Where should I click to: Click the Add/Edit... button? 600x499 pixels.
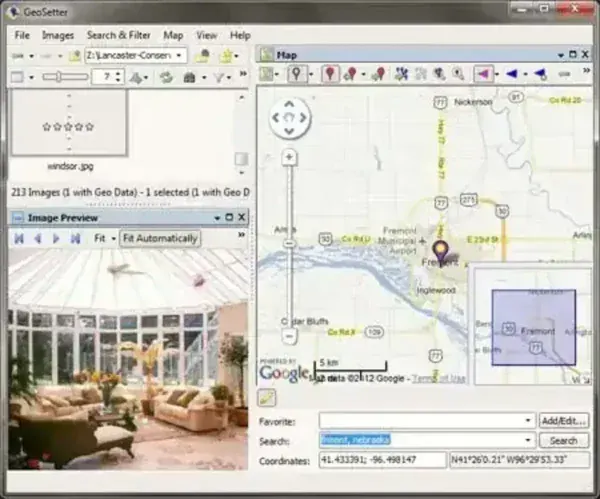[564, 421]
